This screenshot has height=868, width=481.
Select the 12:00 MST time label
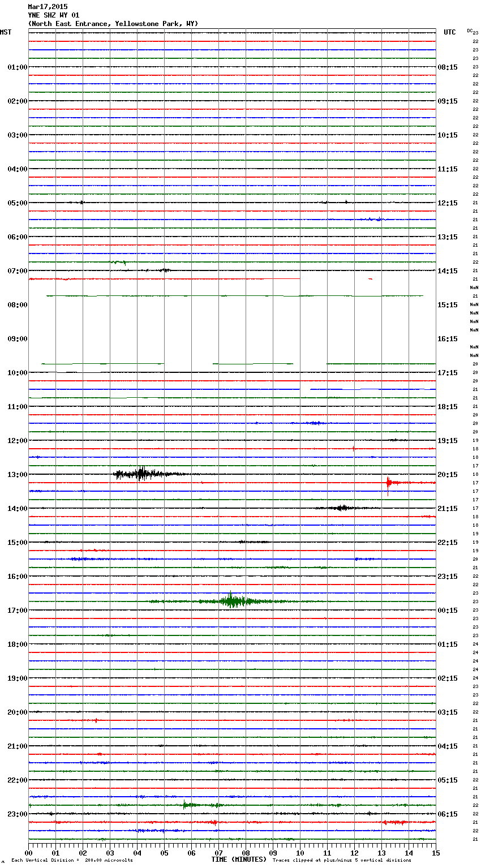point(18,440)
